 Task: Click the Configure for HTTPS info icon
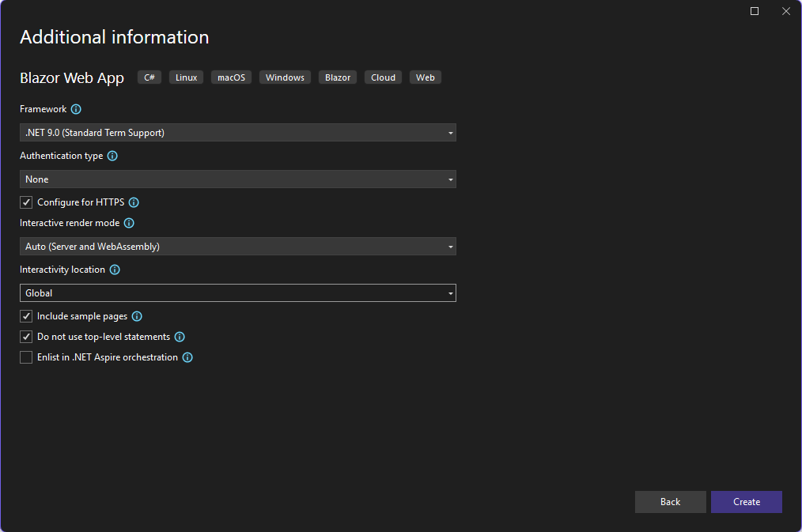tap(134, 202)
